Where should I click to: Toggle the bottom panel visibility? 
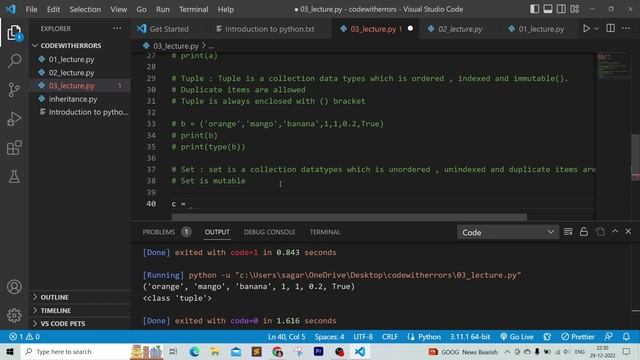tap(548, 9)
